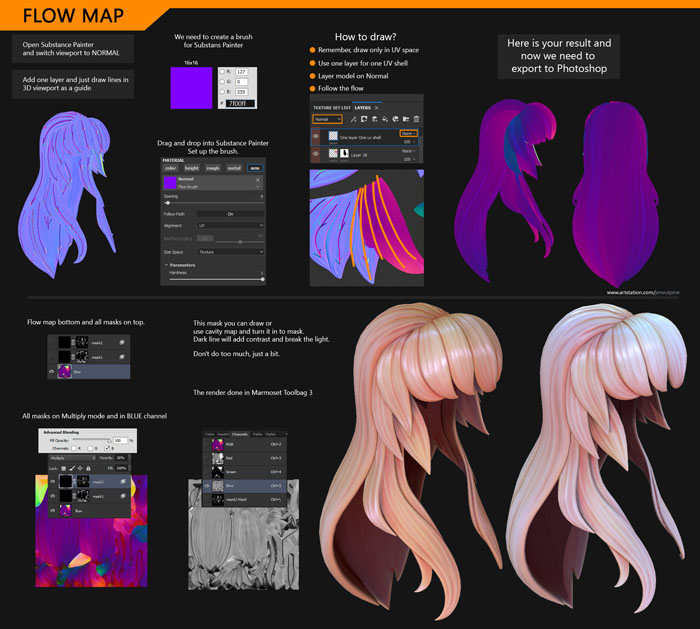Image resolution: width=700 pixels, height=629 pixels.
Task: Close the Layers tab with the X
Action: click(376, 107)
